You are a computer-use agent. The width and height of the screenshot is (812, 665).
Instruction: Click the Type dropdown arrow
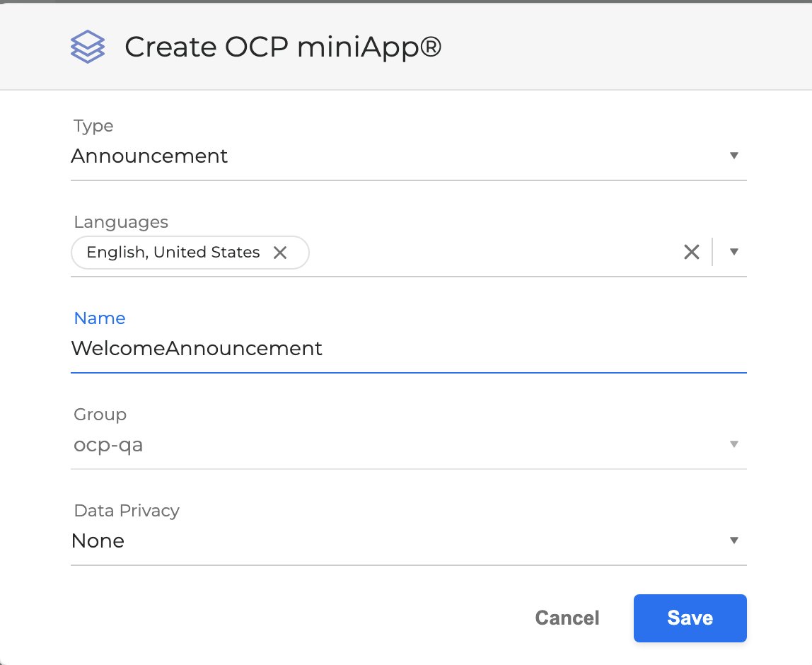click(x=733, y=156)
